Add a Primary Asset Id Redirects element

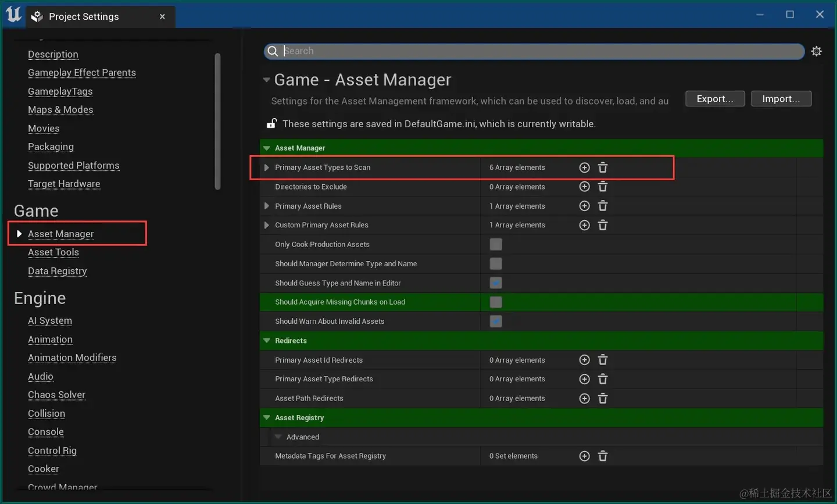[x=585, y=360]
